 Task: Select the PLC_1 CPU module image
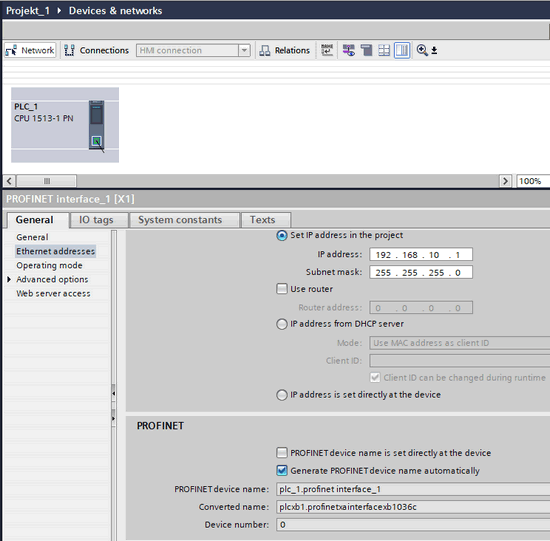tap(96, 125)
